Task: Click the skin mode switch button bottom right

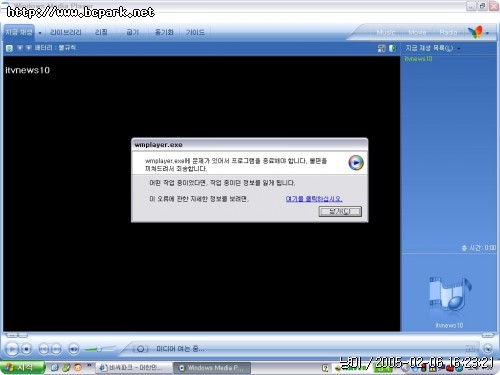Action: tap(488, 348)
